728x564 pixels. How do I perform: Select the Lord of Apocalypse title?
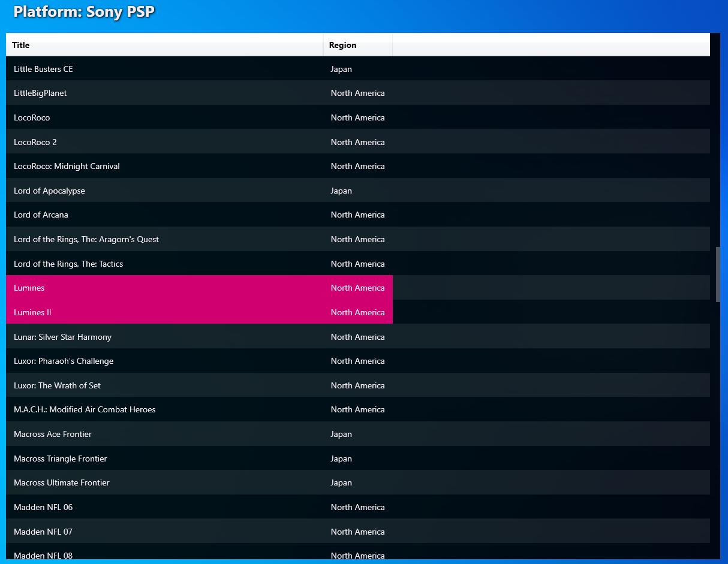49,191
